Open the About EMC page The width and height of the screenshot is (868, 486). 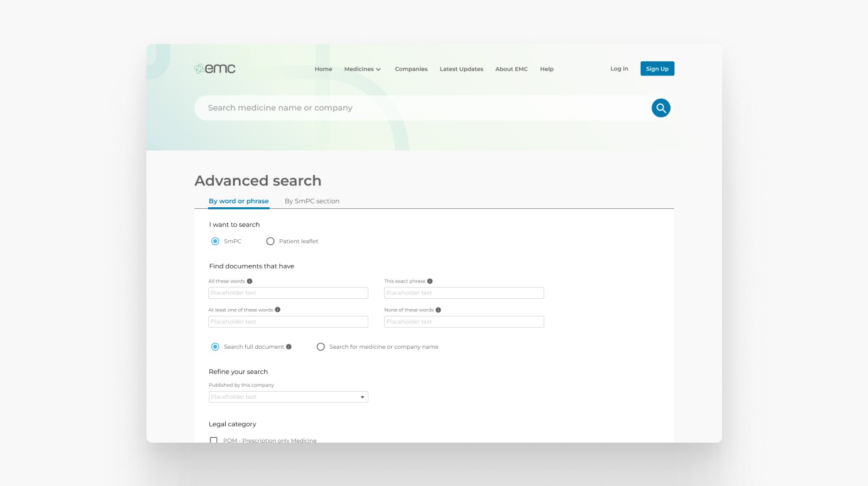pos(512,69)
